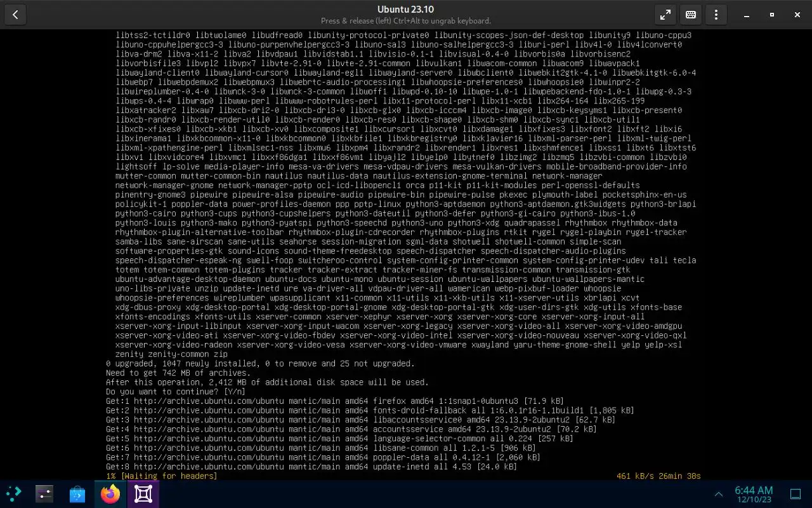Click package name whoopsie-preferences
The width and height of the screenshot is (812, 508).
click(162, 298)
